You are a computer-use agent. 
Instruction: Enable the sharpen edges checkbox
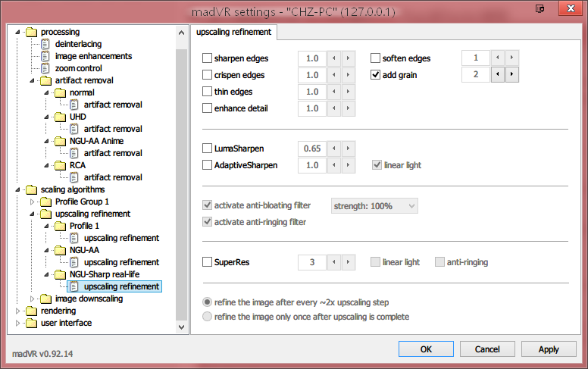(207, 58)
